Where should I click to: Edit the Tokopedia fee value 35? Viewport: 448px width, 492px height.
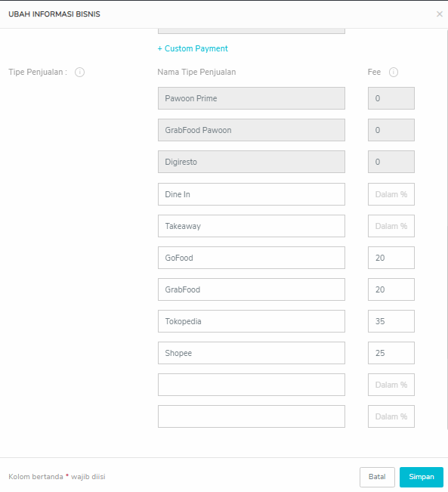click(x=391, y=321)
